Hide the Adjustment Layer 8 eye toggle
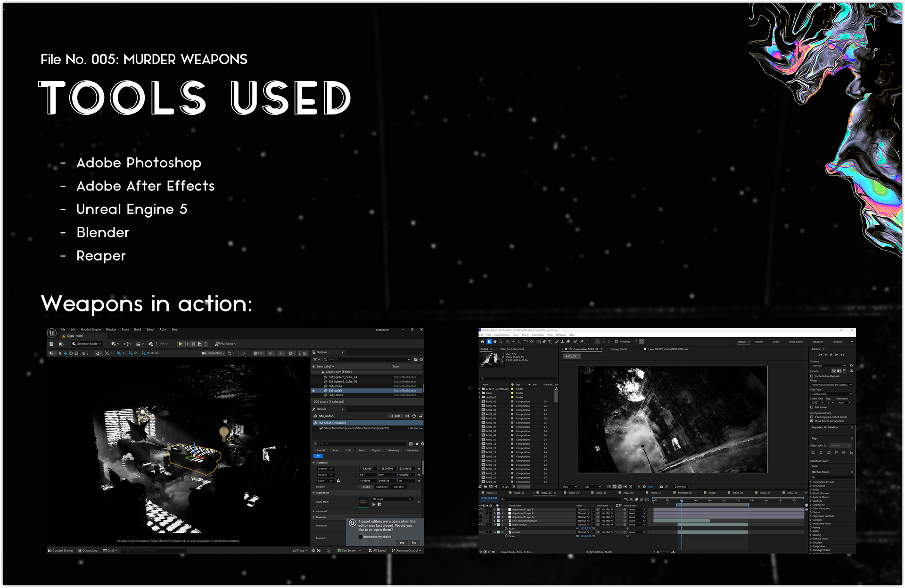 pos(481,509)
